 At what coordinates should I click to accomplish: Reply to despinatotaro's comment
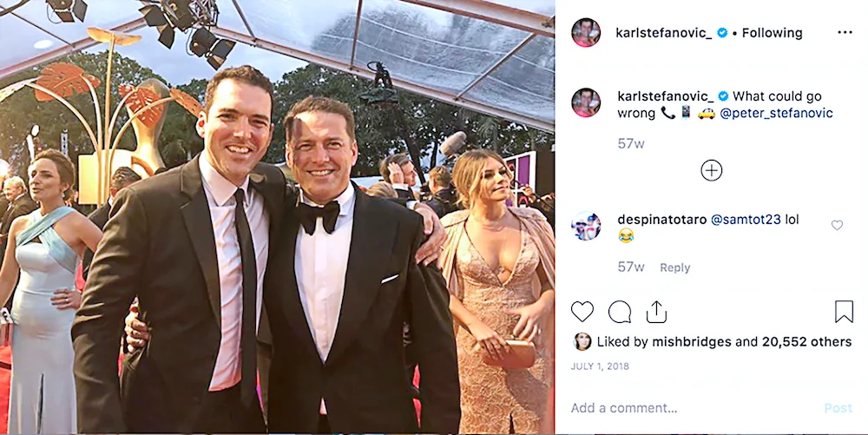click(x=674, y=267)
